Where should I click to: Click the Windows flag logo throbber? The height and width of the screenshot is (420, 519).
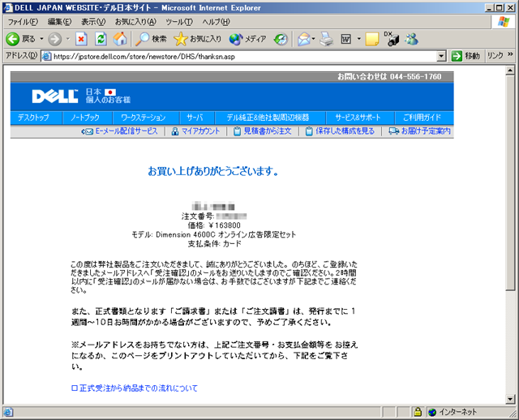coord(504,22)
